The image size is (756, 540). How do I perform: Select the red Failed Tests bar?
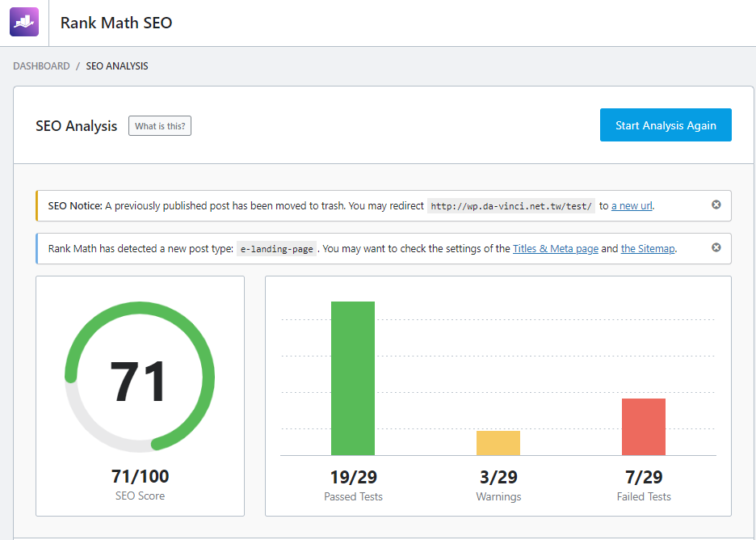click(644, 427)
